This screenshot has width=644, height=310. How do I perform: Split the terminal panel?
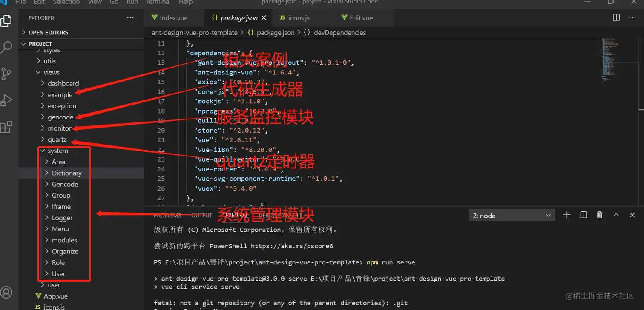point(584,215)
